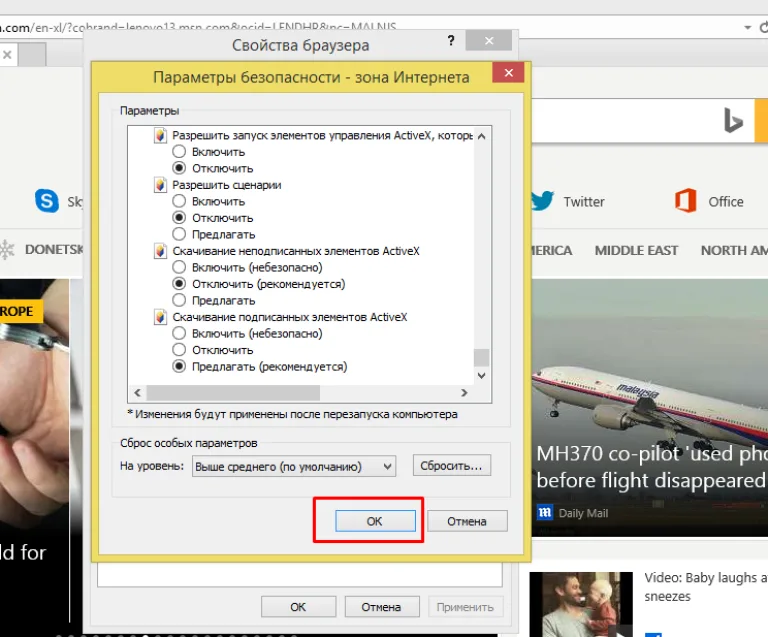Open MIDDLE EAST news tab

636,250
